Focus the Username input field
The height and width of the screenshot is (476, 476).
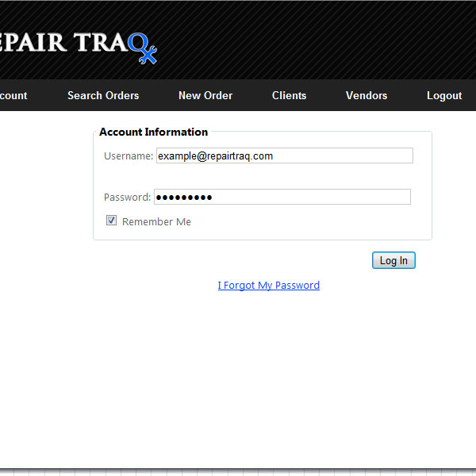284,156
